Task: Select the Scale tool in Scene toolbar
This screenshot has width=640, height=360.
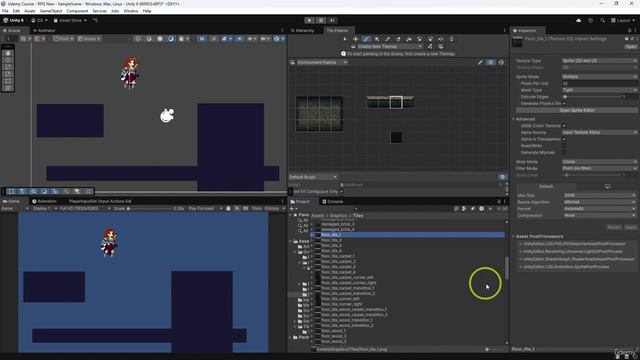Action: [x=8, y=74]
